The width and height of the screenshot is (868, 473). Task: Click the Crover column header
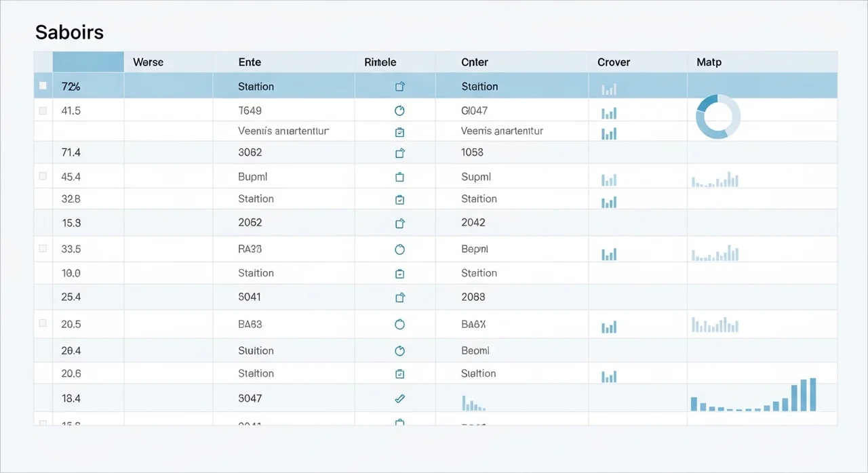(613, 62)
